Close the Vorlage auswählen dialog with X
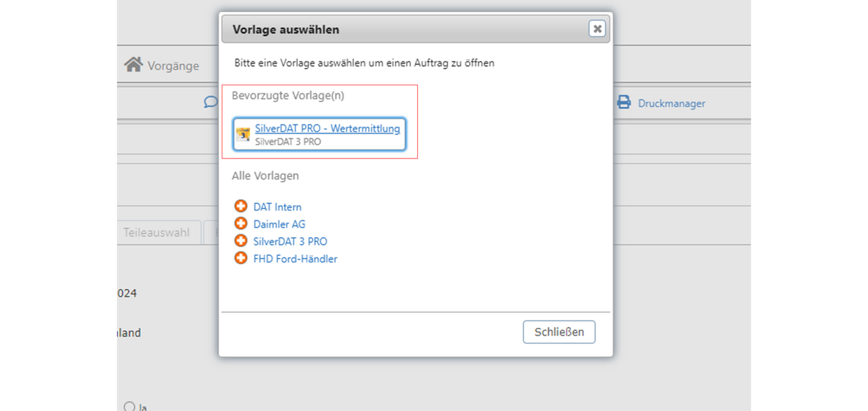 (597, 28)
